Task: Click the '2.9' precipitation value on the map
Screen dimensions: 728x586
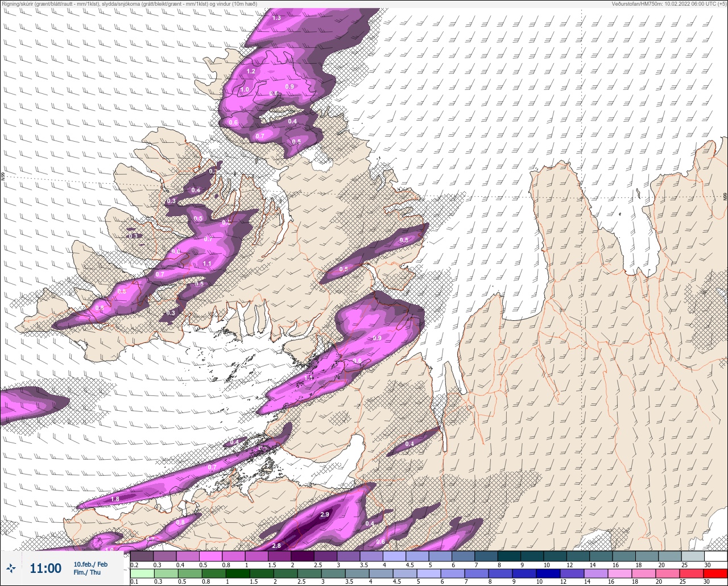Action: (325, 514)
